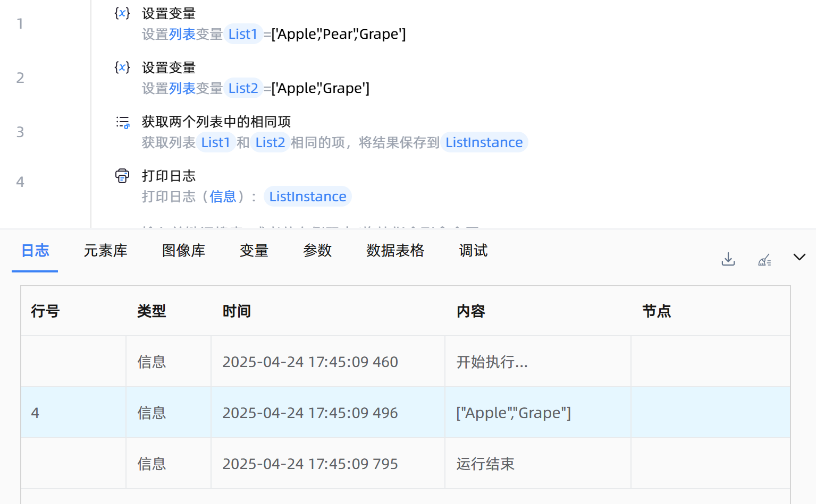
Task: Select the 日志 tab
Action: 35,251
